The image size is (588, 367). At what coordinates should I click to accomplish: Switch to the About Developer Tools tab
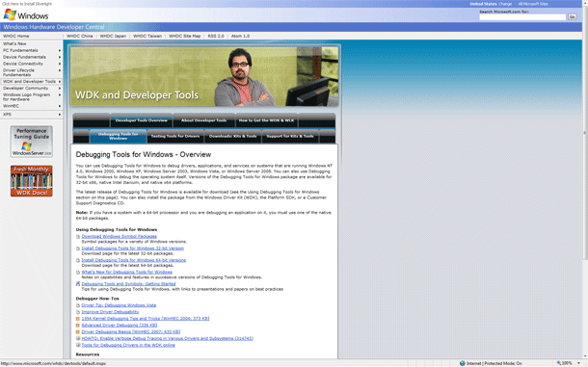[x=204, y=120]
